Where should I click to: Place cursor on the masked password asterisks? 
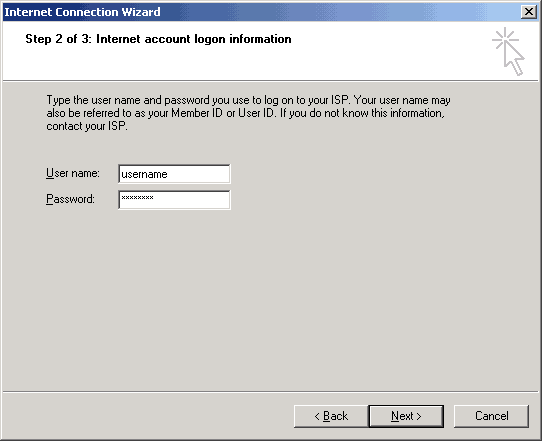pos(137,198)
